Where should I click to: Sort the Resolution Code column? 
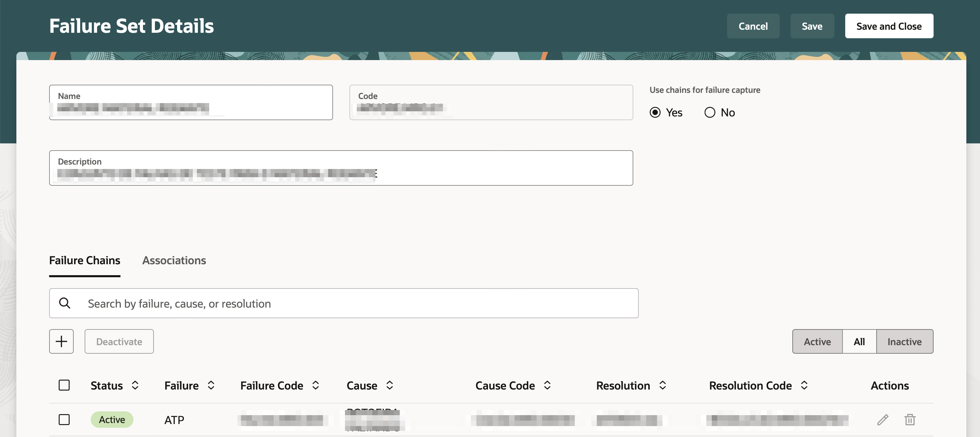(x=804, y=385)
